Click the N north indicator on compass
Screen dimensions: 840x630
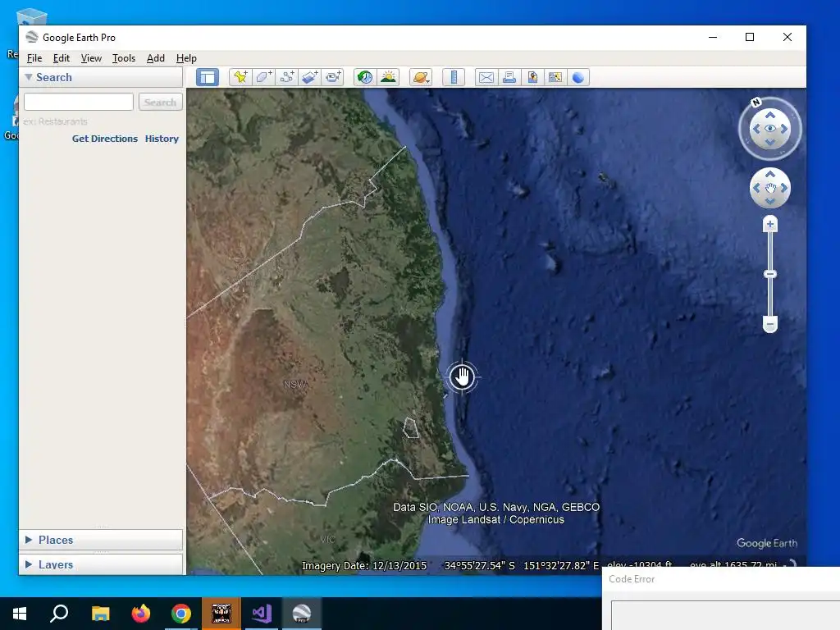[756, 102]
